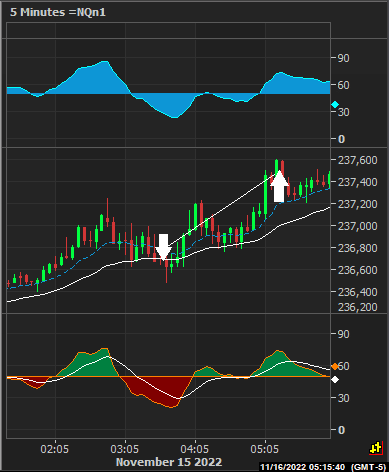
Task: Click the 02:05 time axis label
Action: pyautogui.click(x=54, y=449)
